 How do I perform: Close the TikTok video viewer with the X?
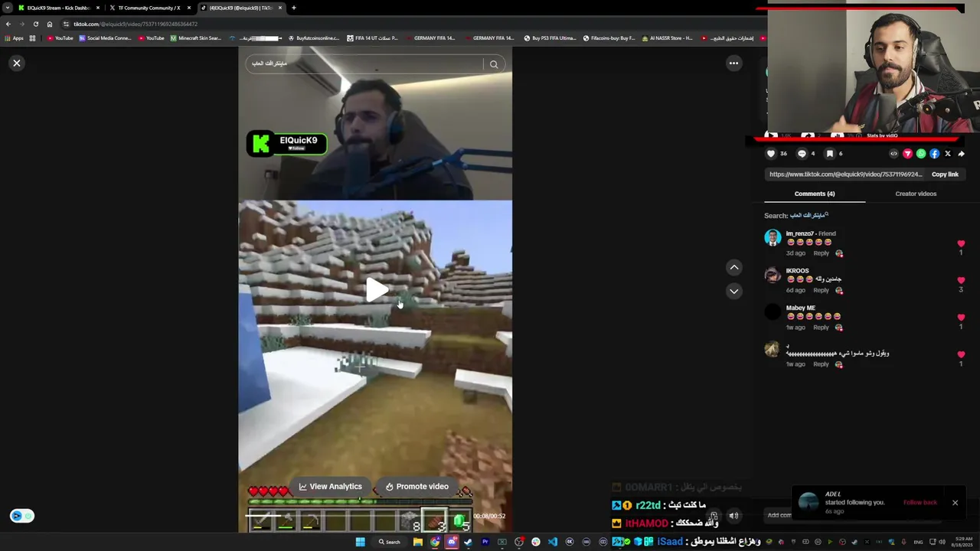(17, 64)
